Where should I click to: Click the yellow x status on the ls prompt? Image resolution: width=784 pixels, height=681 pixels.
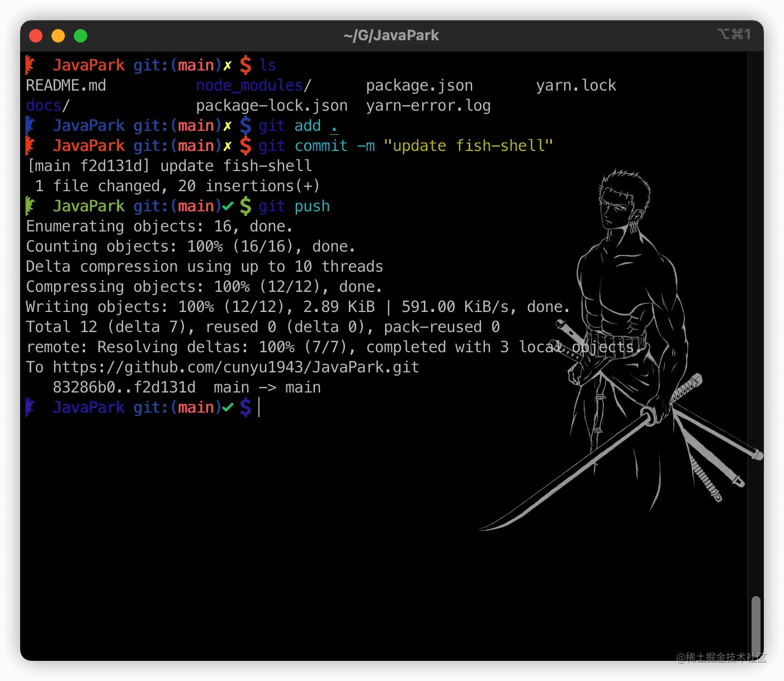pyautogui.click(x=228, y=65)
